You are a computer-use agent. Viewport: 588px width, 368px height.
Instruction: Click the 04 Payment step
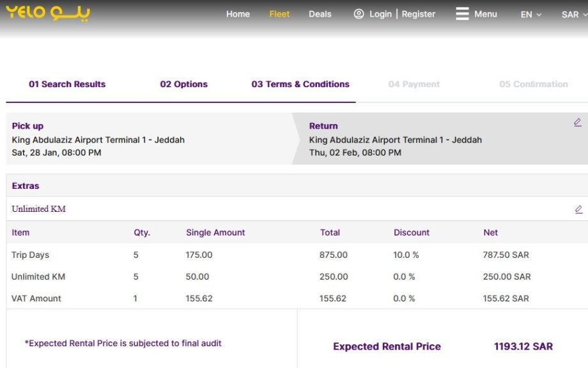tap(414, 84)
